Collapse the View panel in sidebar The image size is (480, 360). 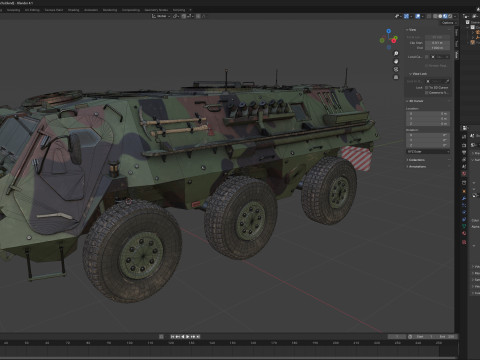coord(411,30)
